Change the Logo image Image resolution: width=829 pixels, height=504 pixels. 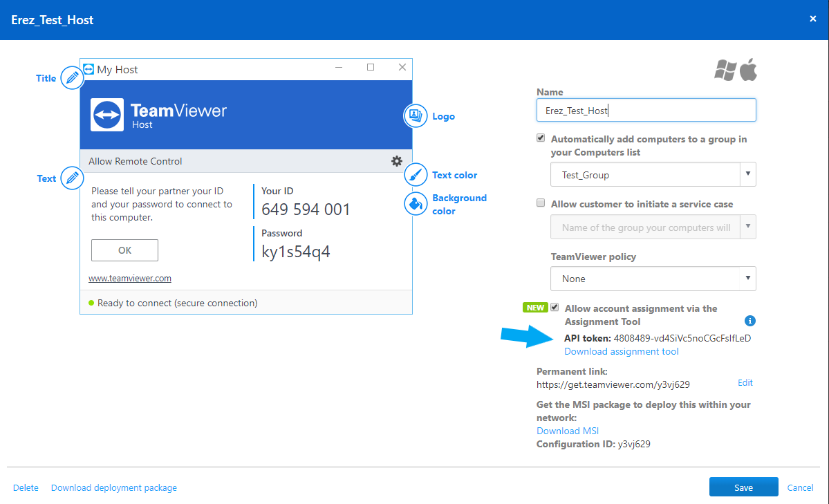(x=415, y=116)
